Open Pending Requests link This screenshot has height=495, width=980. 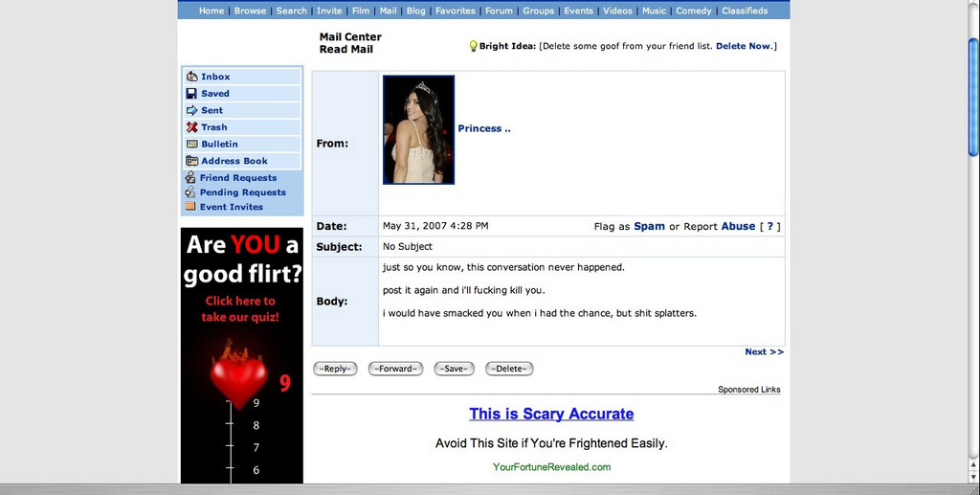pos(242,192)
